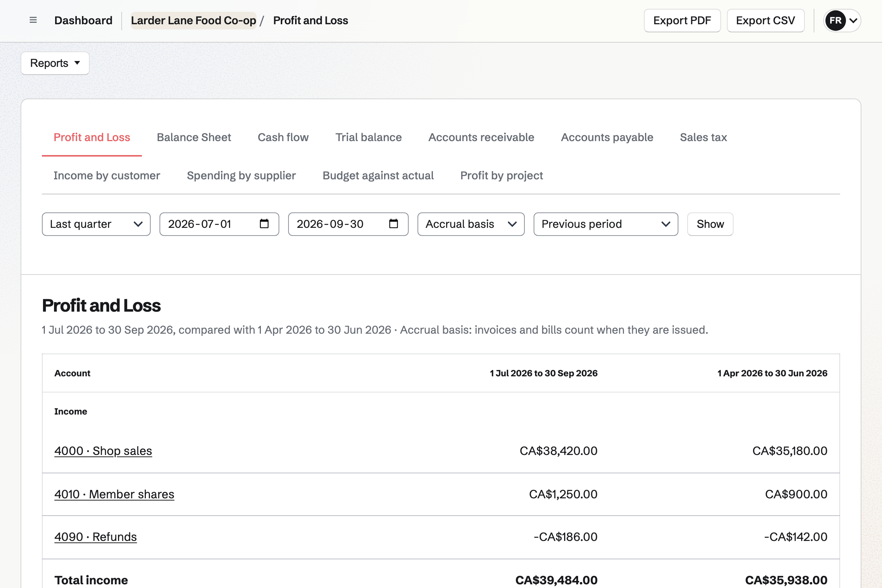Click the start date calendar icon

(x=264, y=224)
